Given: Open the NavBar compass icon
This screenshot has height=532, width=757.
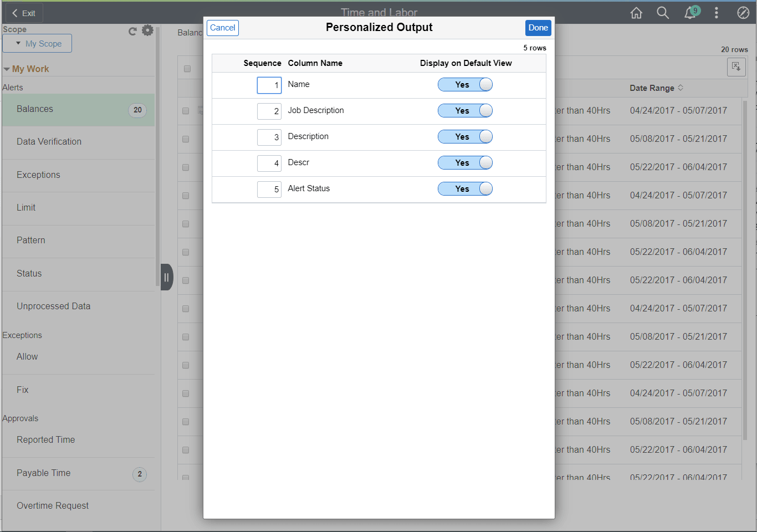Looking at the screenshot, I should tap(743, 12).
